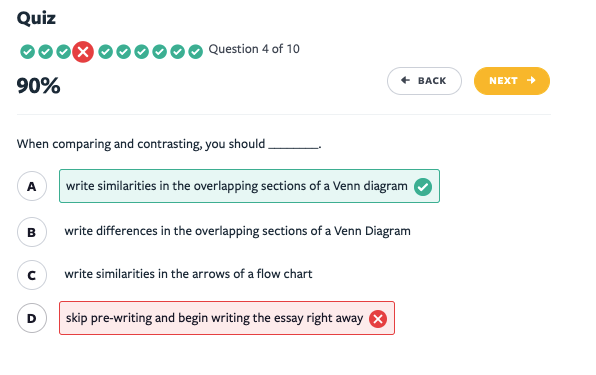This screenshot has height=375, width=596.
Task: Click the green check on answer A
Action: (423, 187)
